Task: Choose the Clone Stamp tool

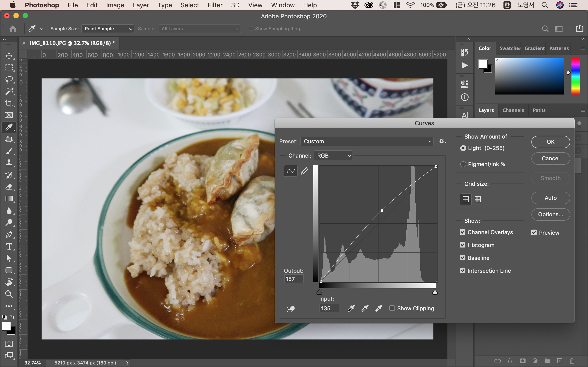Action: click(x=9, y=163)
